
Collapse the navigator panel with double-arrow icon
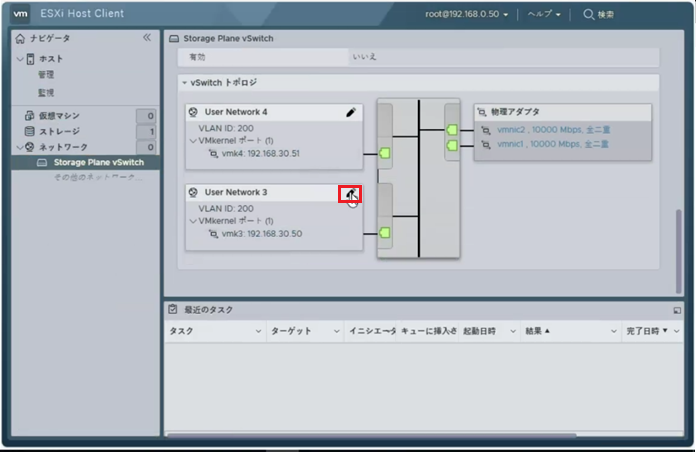tap(147, 37)
